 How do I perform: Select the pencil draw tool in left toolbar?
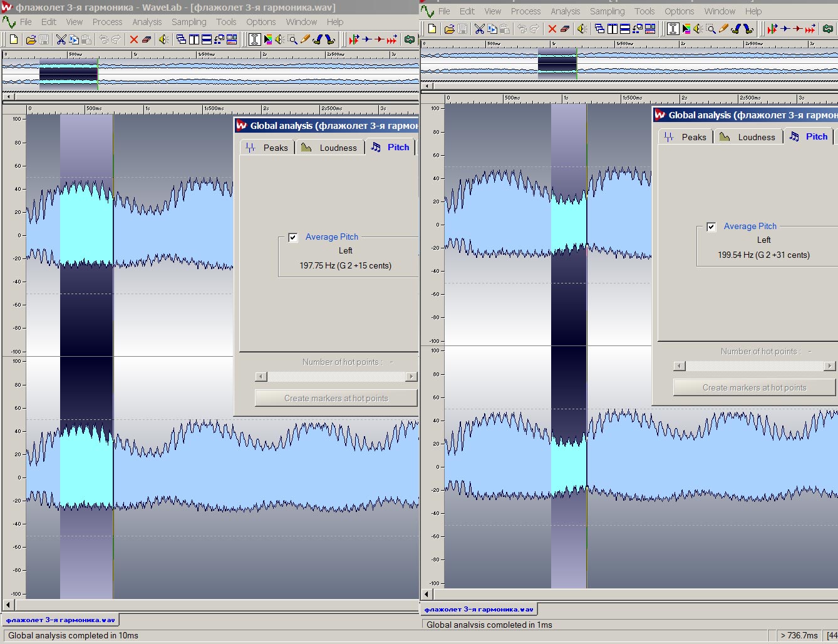(305, 39)
